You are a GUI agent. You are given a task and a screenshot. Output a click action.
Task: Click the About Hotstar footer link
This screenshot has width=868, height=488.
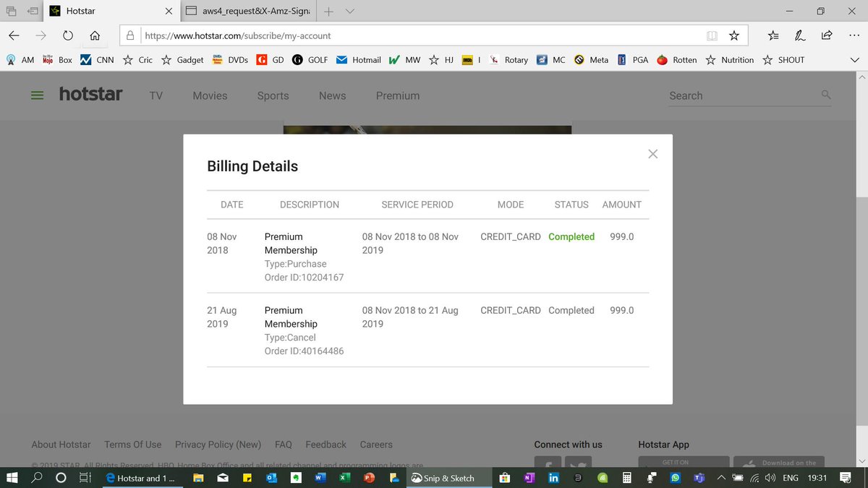click(61, 445)
